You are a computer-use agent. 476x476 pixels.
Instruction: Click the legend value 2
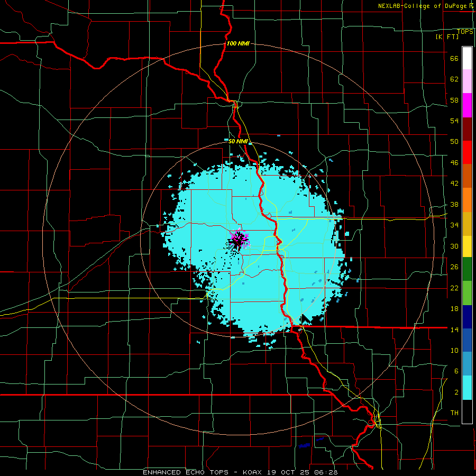[x=456, y=392]
